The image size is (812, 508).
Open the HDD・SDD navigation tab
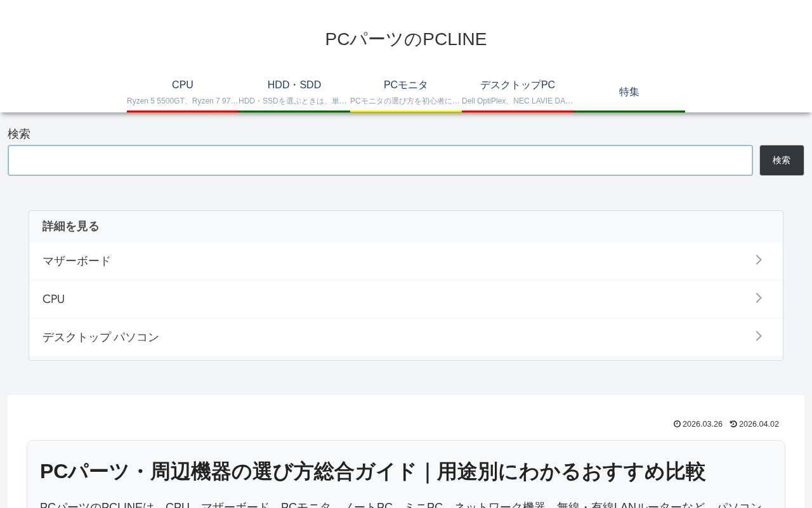294,92
